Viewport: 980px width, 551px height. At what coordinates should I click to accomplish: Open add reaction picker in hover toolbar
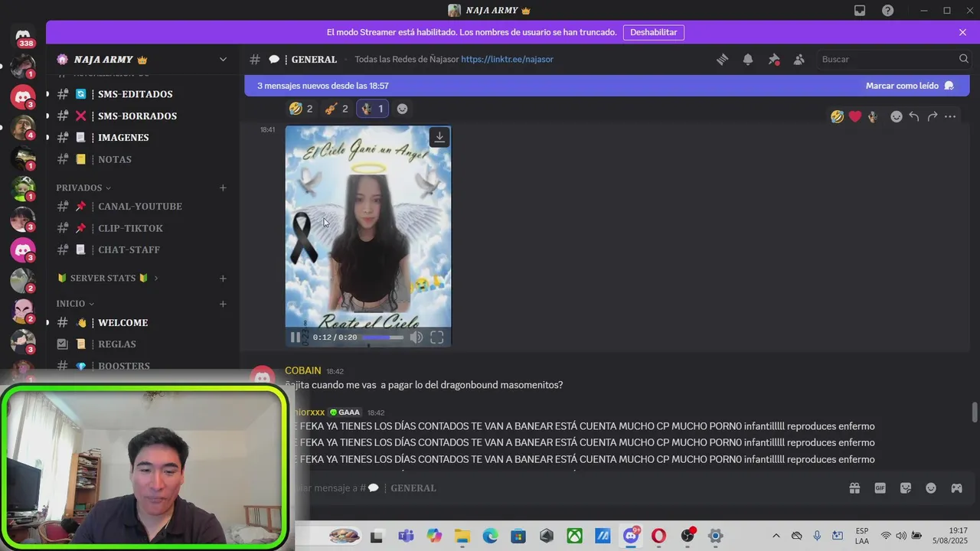(897, 116)
